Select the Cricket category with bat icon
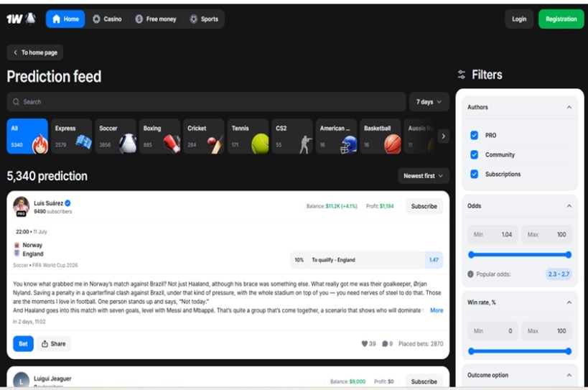The width and height of the screenshot is (588, 390). click(x=204, y=136)
